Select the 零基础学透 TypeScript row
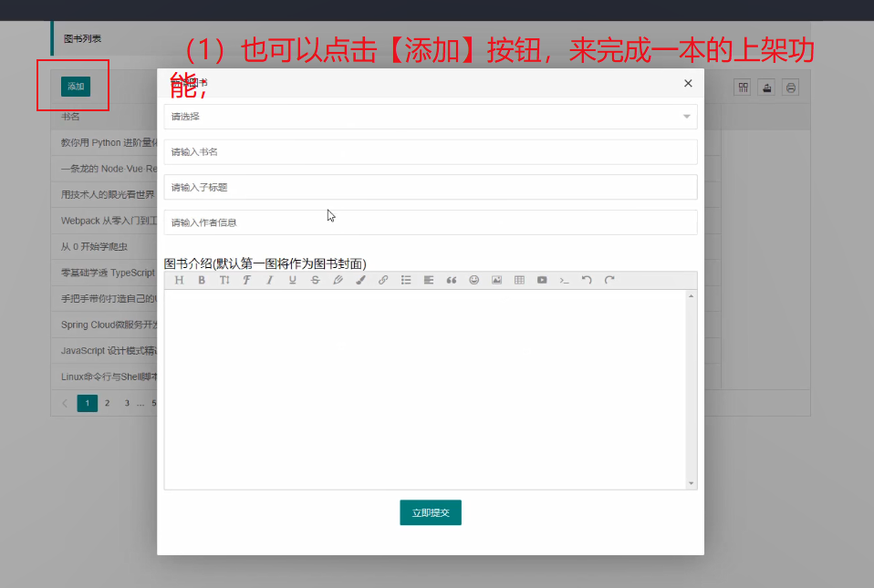Screen dimensions: 874x588 tap(104, 273)
